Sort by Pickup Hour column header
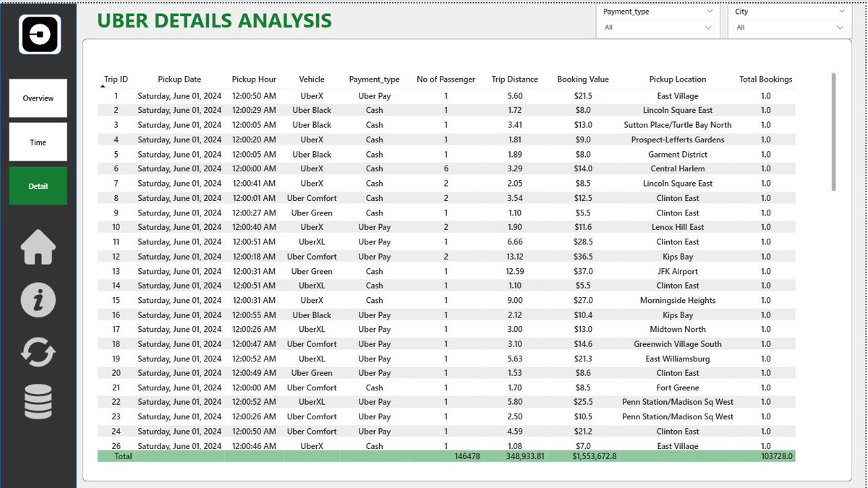 pyautogui.click(x=254, y=80)
